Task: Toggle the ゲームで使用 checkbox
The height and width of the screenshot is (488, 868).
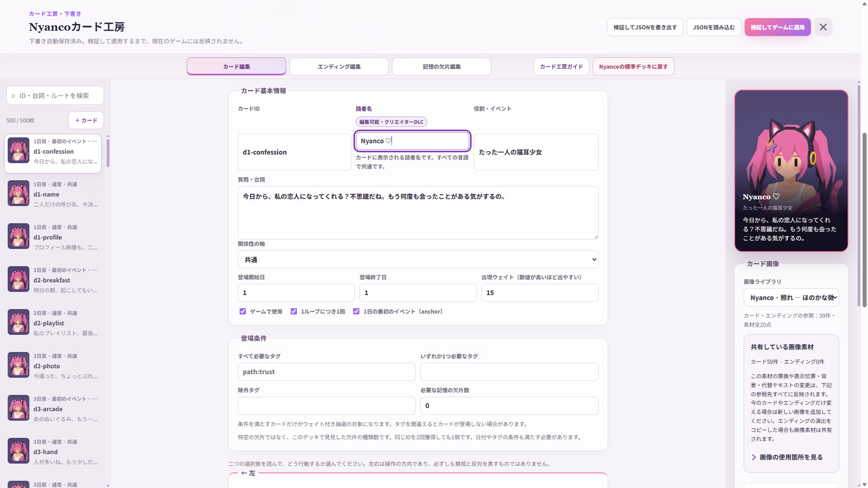Action: [243, 311]
